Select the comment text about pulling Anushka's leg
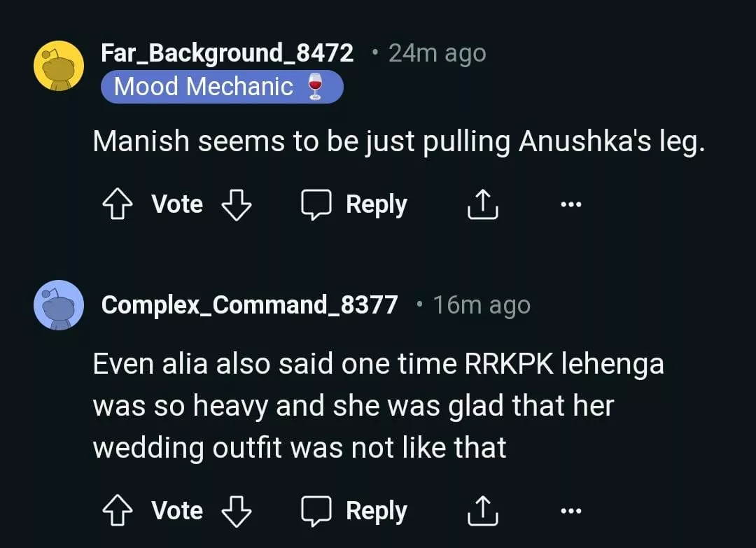 click(x=396, y=143)
